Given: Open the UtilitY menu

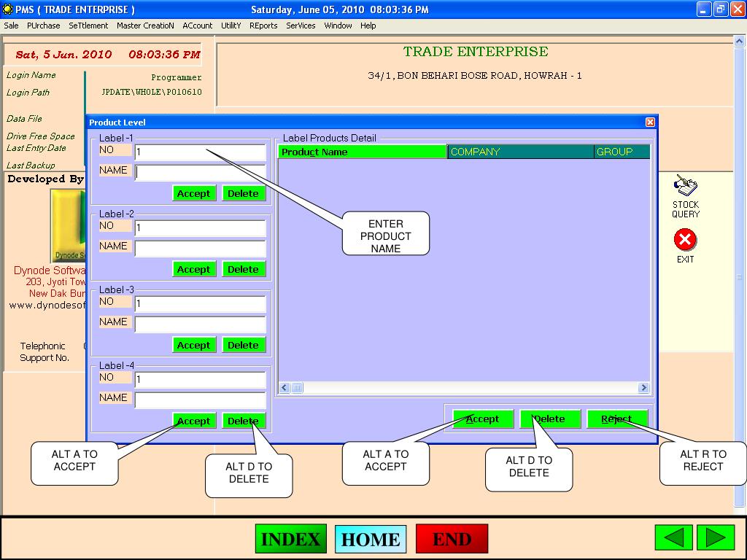Looking at the screenshot, I should coord(231,26).
